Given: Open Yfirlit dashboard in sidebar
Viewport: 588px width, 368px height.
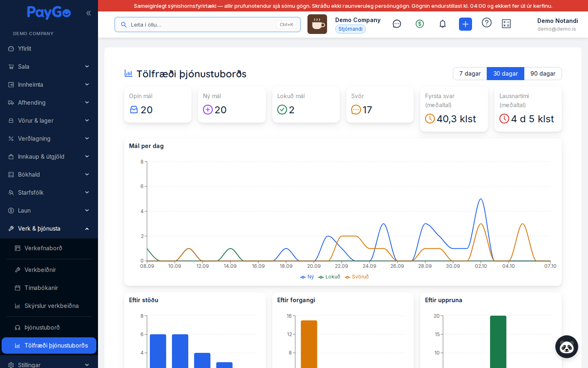Looking at the screenshot, I should (49, 49).
